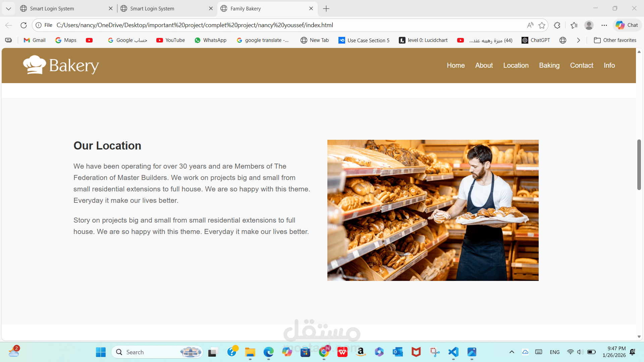The width and height of the screenshot is (644, 362).
Task: Add page to favorites star icon
Action: (x=542, y=25)
